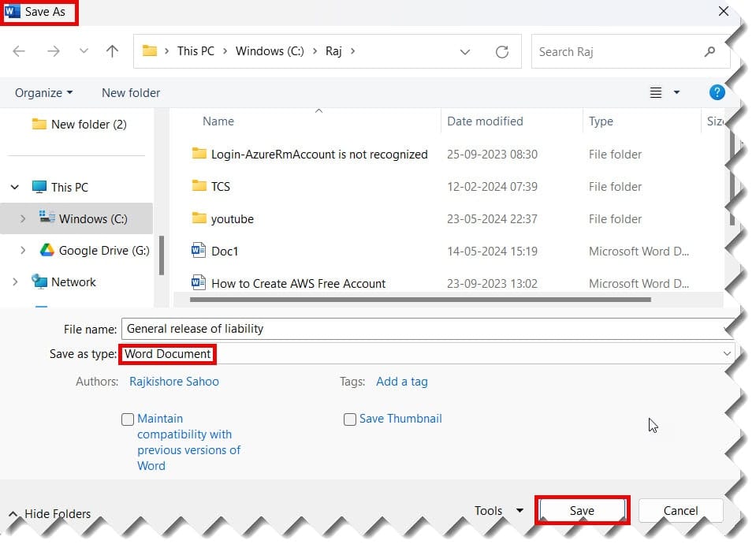Select How to Create AWS Free Account file
This screenshot has height=548, width=756.
click(298, 284)
